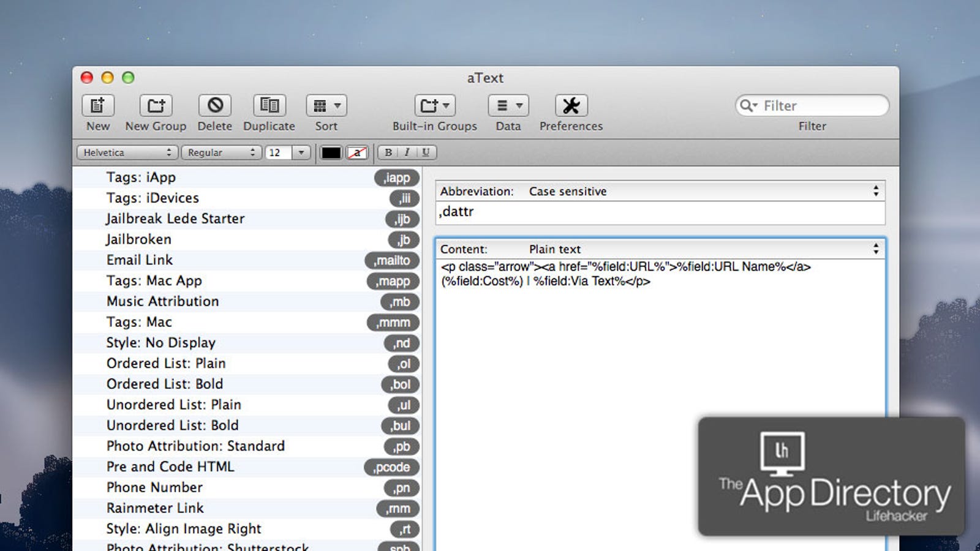Toggle underline formatting
The height and width of the screenshot is (551, 980).
click(x=426, y=152)
